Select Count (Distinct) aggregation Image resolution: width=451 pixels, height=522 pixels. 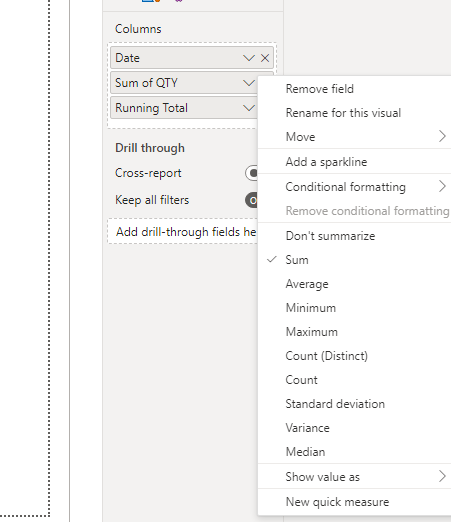pyautogui.click(x=355, y=356)
